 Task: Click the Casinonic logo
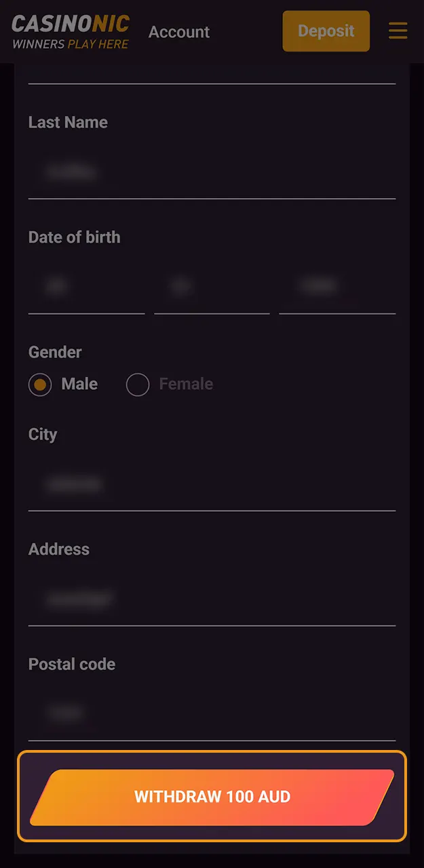(x=71, y=22)
